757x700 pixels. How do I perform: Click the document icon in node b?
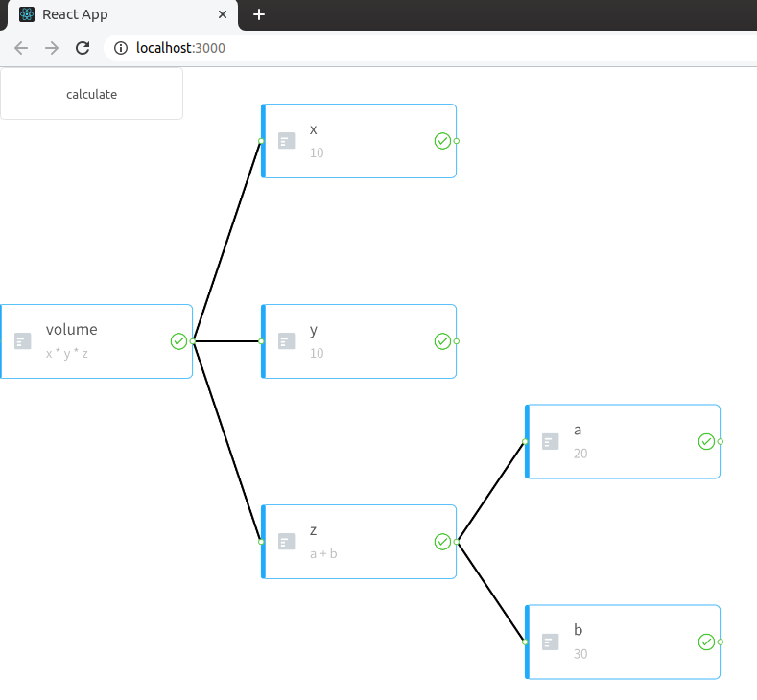click(551, 642)
